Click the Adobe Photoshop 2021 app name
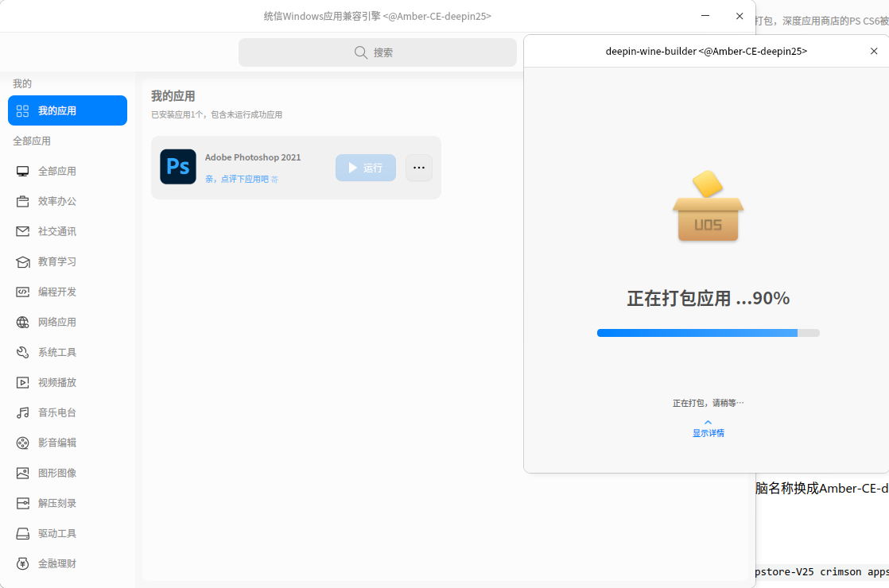The image size is (889, 588). tap(253, 157)
